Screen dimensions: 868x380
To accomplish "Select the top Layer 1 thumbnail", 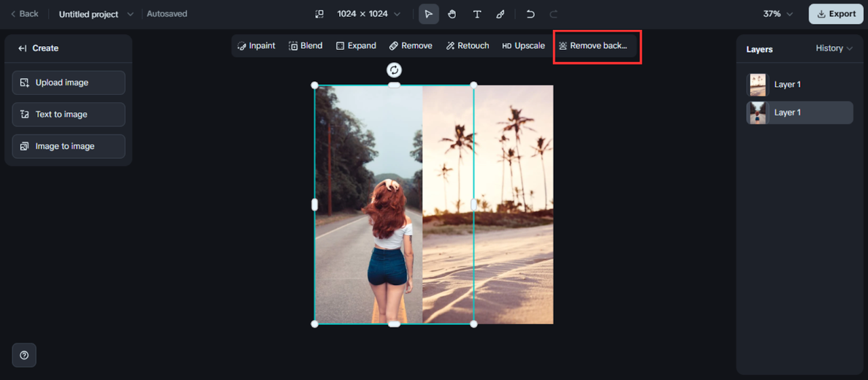I will coord(758,85).
